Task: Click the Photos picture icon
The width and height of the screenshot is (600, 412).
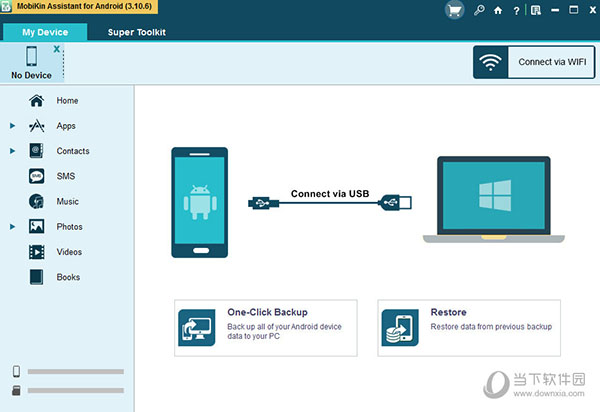Action: 36,226
